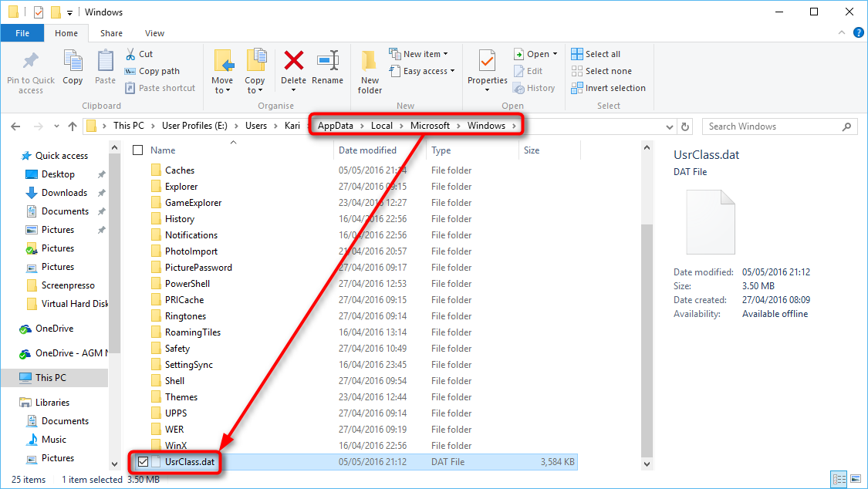This screenshot has height=489, width=868.
Task: Open recent locations dropdown arrow
Action: [x=56, y=126]
